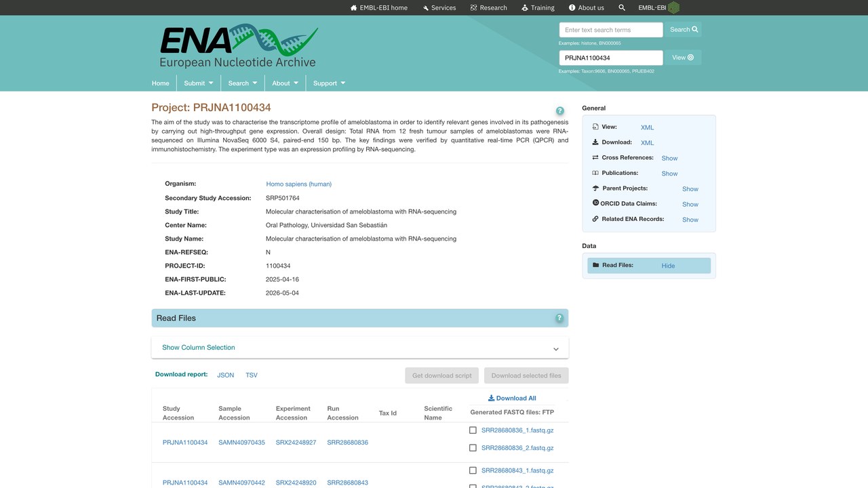This screenshot has height=488, width=868.
Task: Click the ENA logo
Action: point(238,47)
